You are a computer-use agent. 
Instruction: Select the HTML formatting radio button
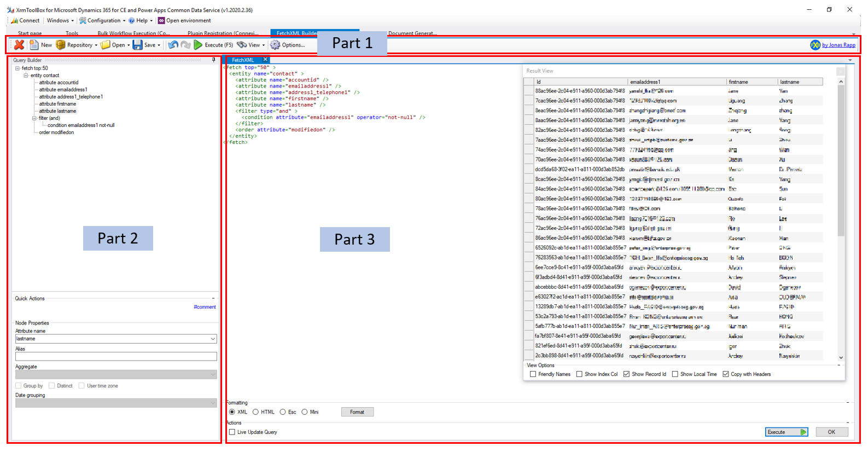click(255, 412)
